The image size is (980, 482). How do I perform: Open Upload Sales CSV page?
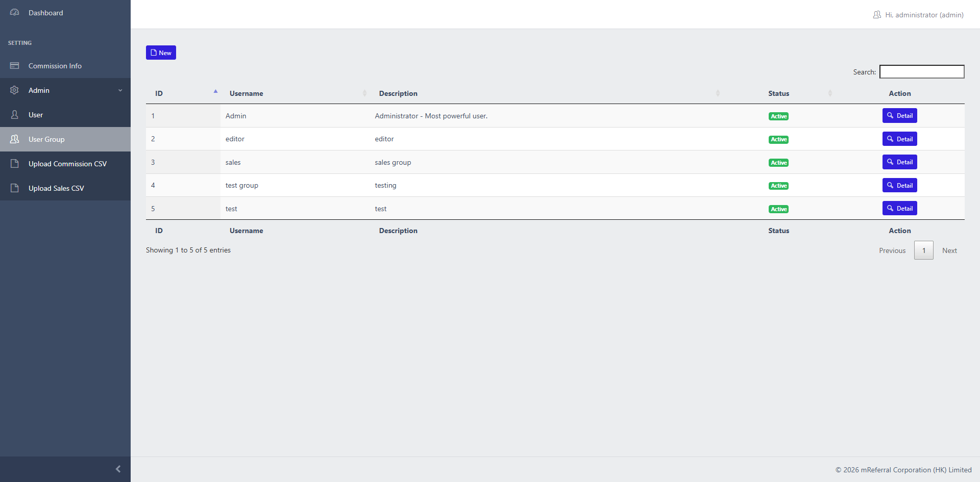pos(56,188)
